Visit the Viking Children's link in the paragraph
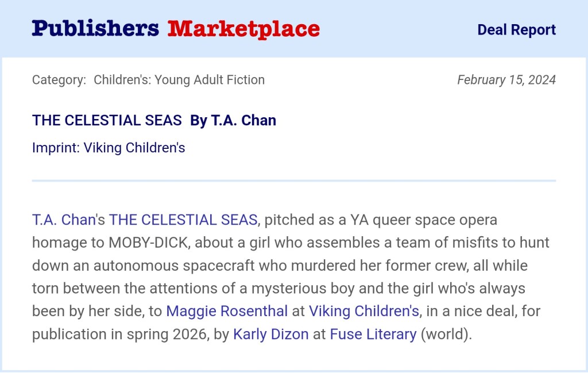This screenshot has width=588, height=373. point(363,312)
